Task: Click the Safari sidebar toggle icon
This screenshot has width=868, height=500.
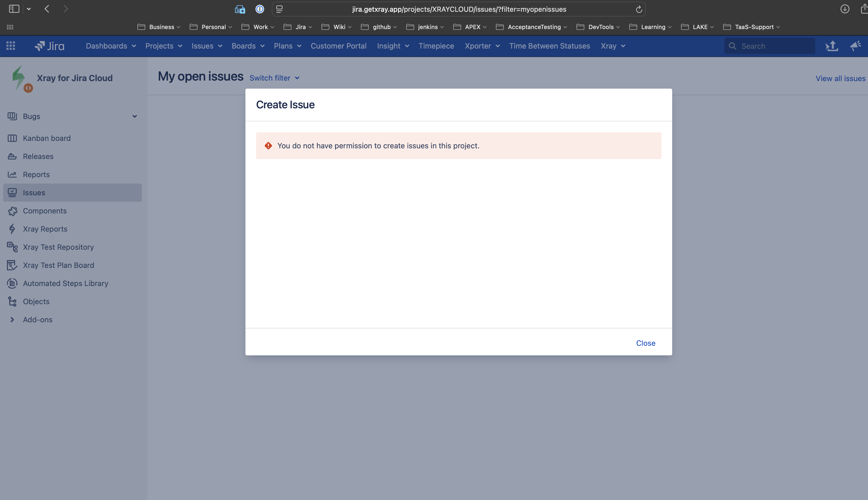Action: click(14, 9)
